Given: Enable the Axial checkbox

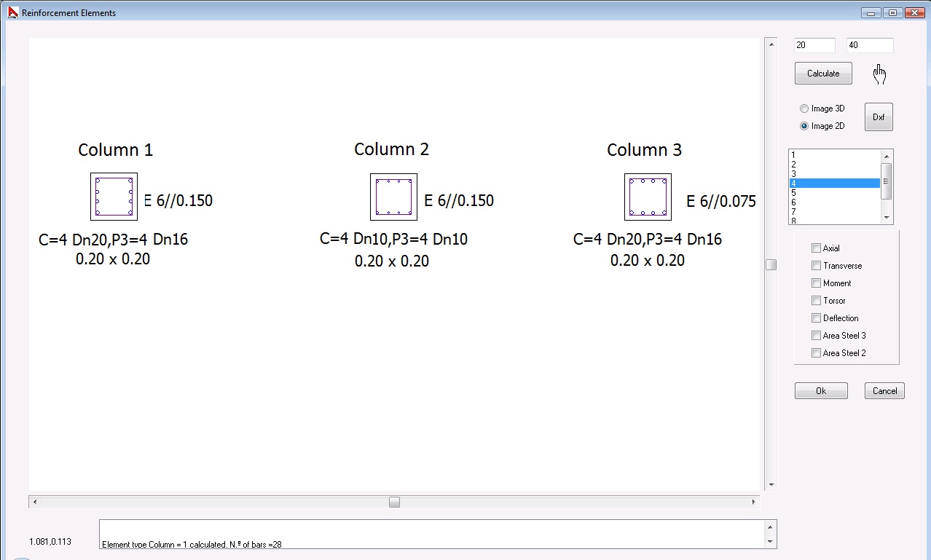Looking at the screenshot, I should tap(816, 248).
